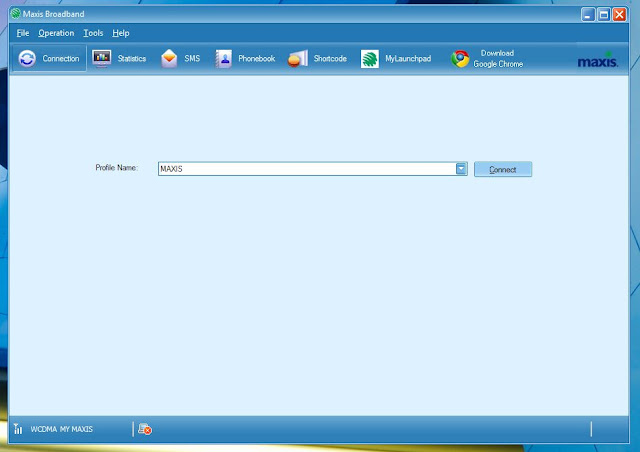
Task: Launch MyLaunchpad green icon
Action: (x=370, y=59)
